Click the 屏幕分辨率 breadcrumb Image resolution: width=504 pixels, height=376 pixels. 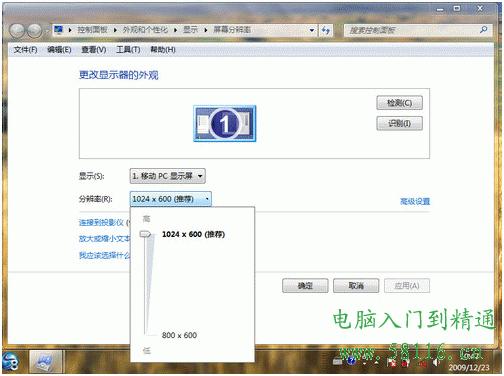pyautogui.click(x=232, y=30)
